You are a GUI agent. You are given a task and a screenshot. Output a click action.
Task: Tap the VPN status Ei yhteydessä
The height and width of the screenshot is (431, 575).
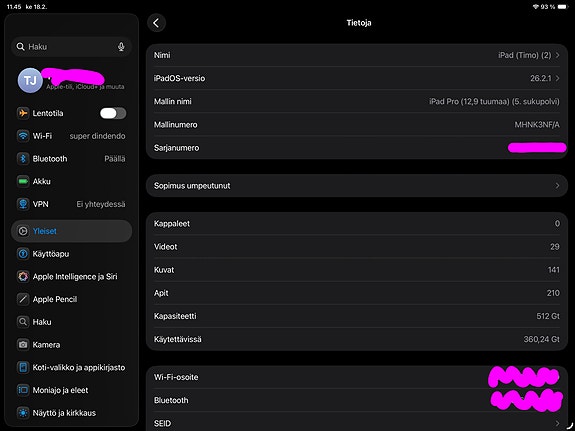(101, 204)
